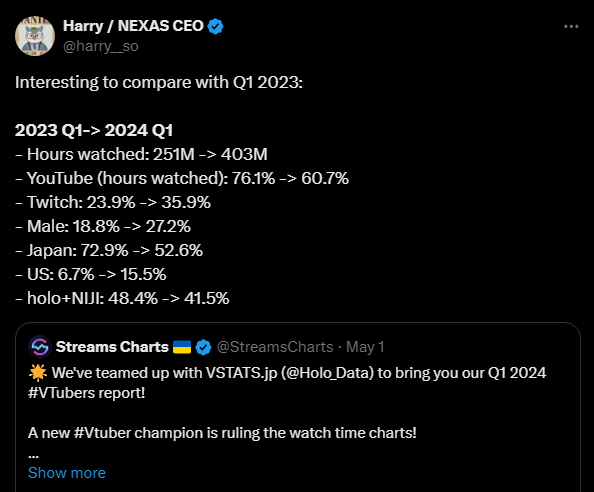The image size is (594, 492).
Task: Open the @StreamsCharts handle
Action: (275, 347)
